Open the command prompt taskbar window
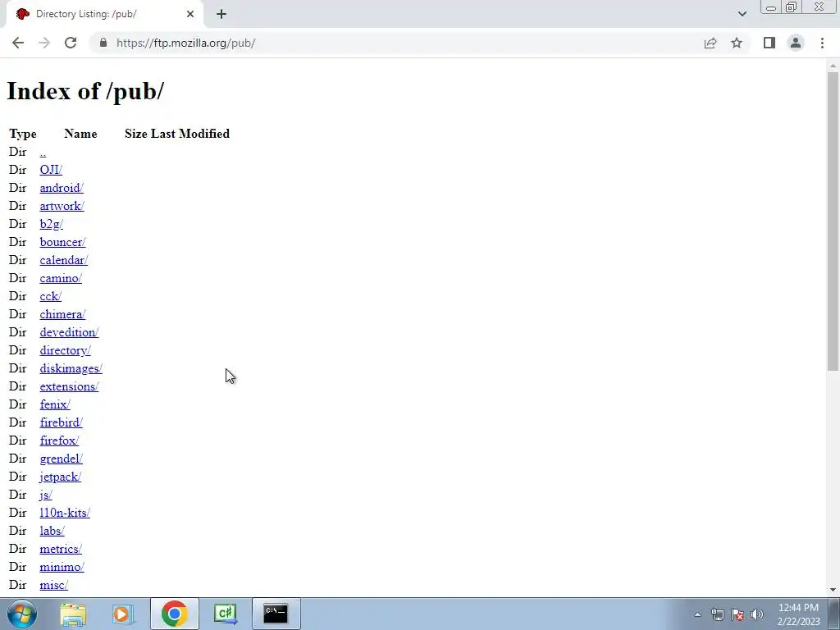 click(x=276, y=614)
